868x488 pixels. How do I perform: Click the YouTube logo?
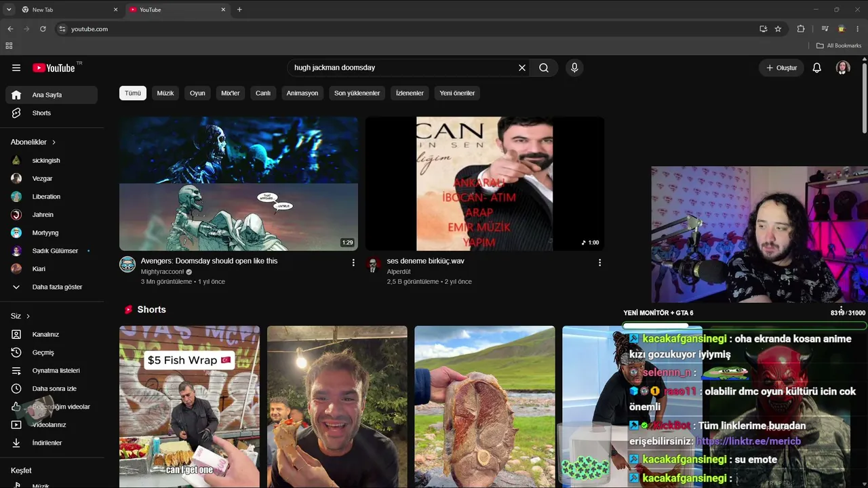click(54, 68)
